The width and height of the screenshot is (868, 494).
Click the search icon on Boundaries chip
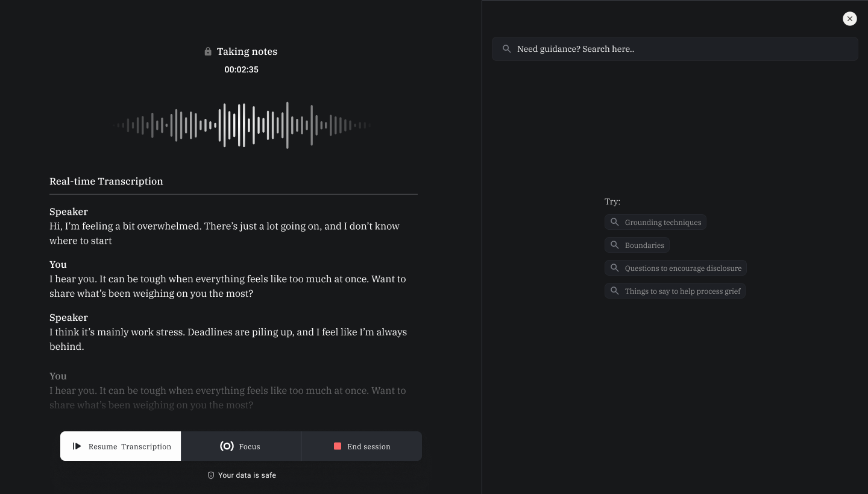point(615,245)
